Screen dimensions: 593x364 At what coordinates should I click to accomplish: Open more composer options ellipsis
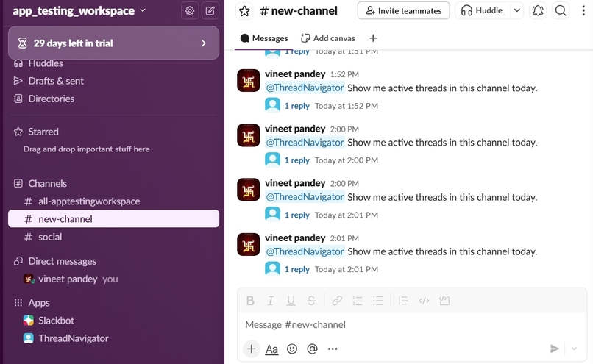click(x=333, y=349)
